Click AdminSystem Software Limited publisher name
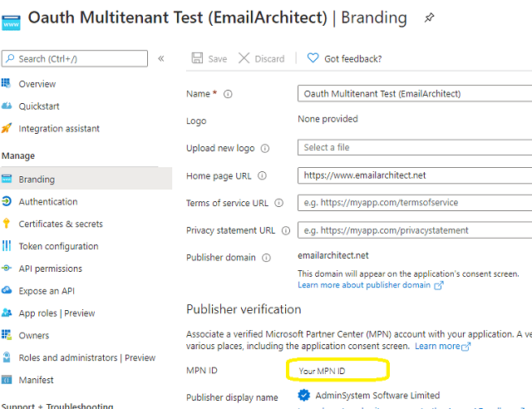This screenshot has height=409, width=532. click(x=377, y=396)
